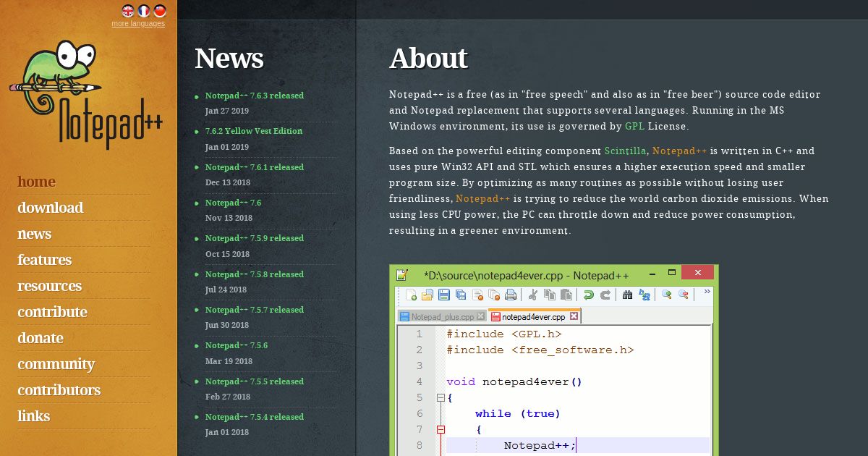Viewport: 868px width, 456px height.
Task: Click the 'more languages' link
Action: pyautogui.click(x=138, y=23)
